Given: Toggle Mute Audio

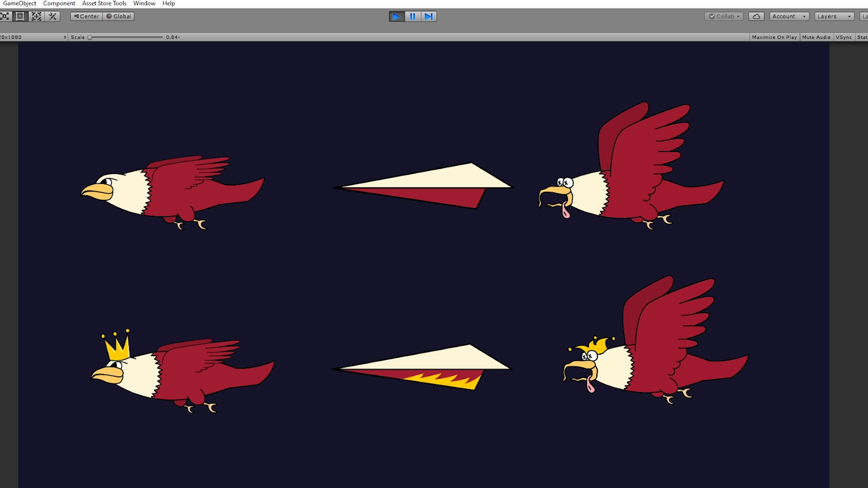Looking at the screenshot, I should [816, 37].
